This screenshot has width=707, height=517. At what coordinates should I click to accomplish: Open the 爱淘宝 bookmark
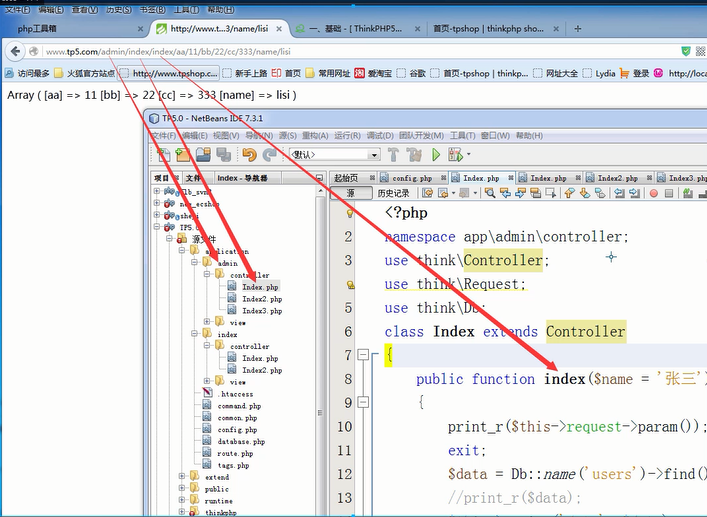373,73
